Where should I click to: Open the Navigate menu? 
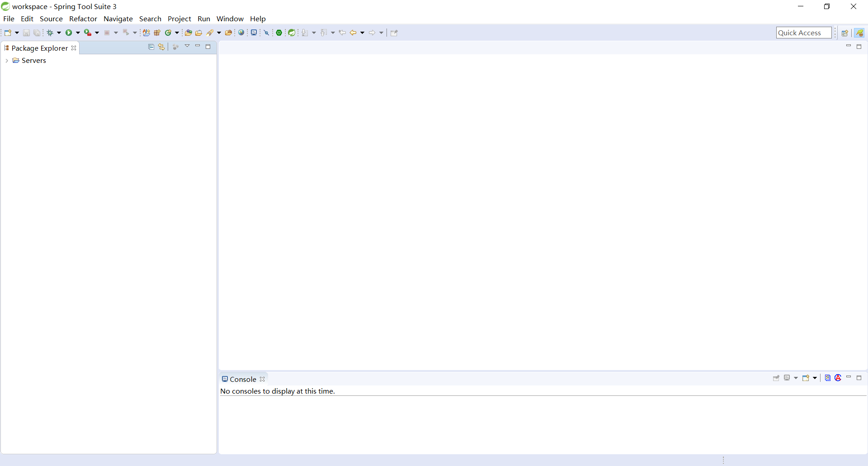(x=118, y=19)
